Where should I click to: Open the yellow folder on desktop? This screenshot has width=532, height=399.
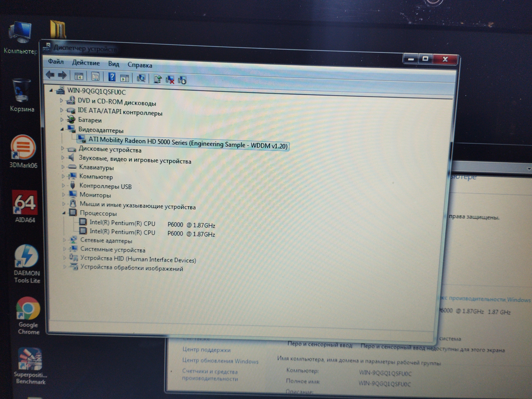(x=58, y=29)
